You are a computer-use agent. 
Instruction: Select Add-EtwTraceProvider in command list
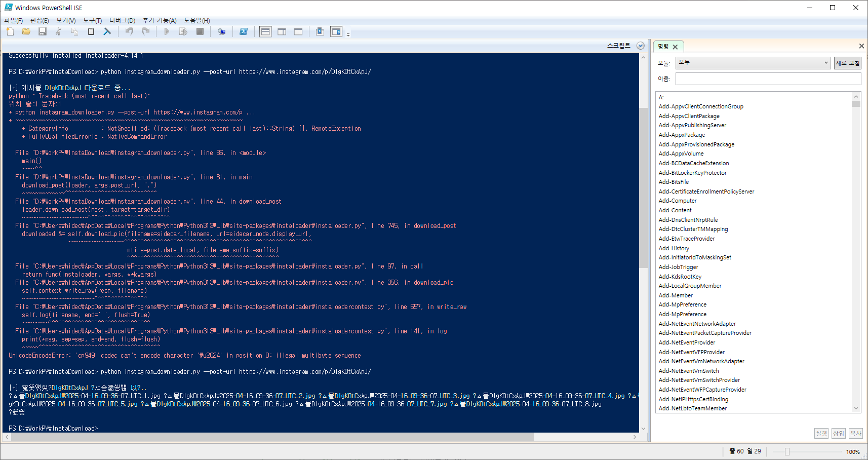coord(687,239)
